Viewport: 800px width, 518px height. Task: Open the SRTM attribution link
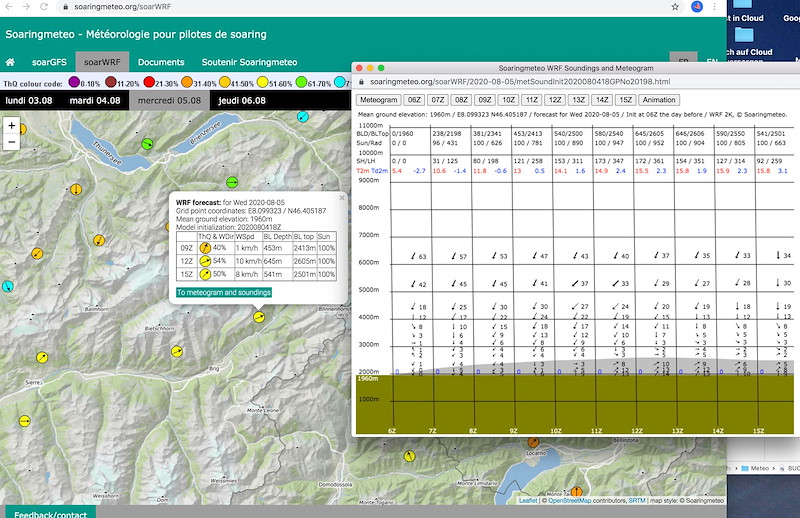(x=637, y=501)
